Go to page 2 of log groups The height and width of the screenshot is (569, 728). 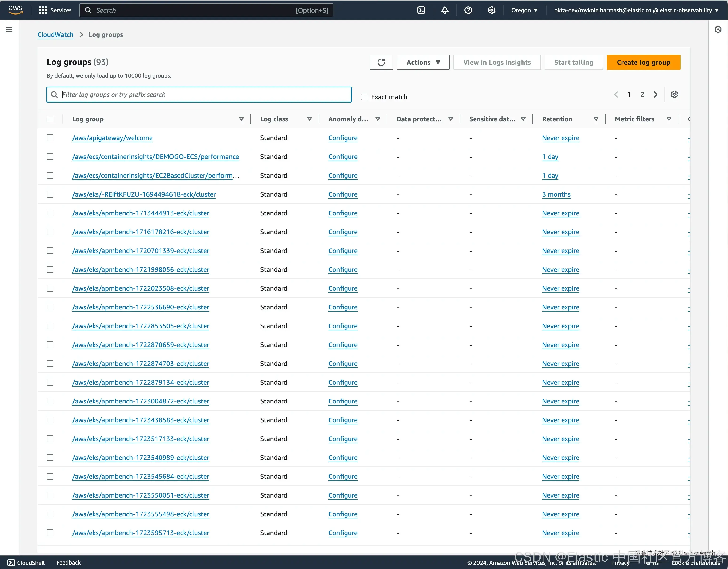pyautogui.click(x=642, y=94)
